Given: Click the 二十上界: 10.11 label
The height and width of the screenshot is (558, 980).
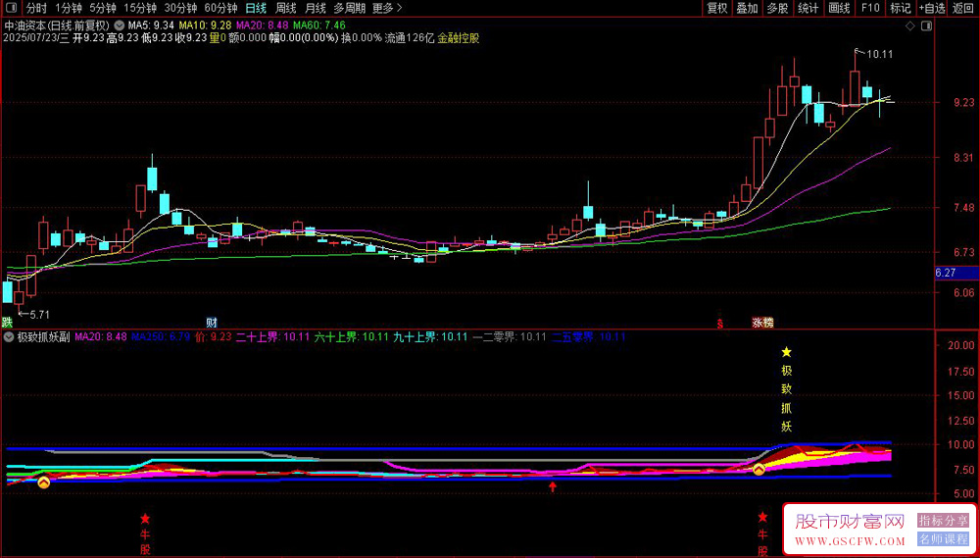Looking at the screenshot, I should (x=273, y=336).
